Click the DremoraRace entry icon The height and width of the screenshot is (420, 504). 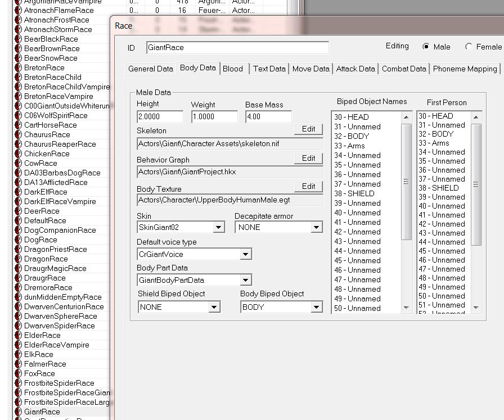(x=17, y=287)
